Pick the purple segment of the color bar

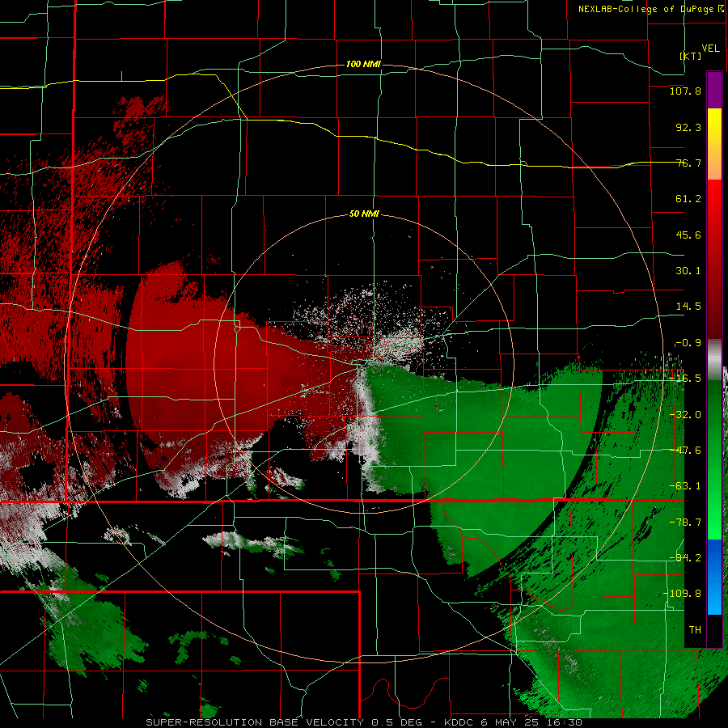(x=714, y=90)
